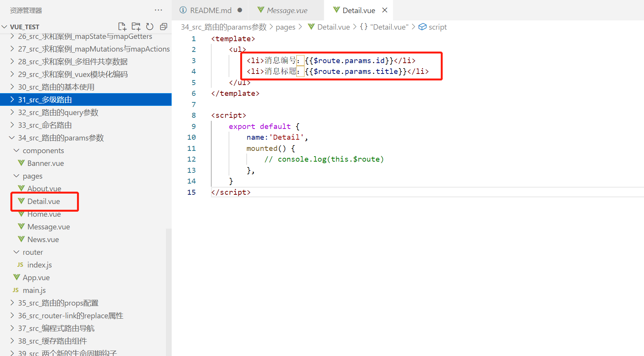
Task: Click the commented console.log line
Action: point(324,159)
